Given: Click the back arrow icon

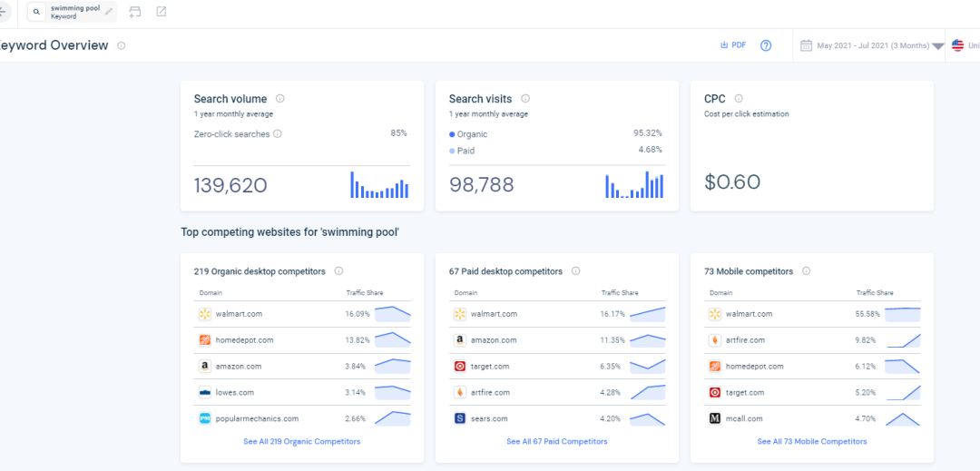Looking at the screenshot, I should 3,12.
